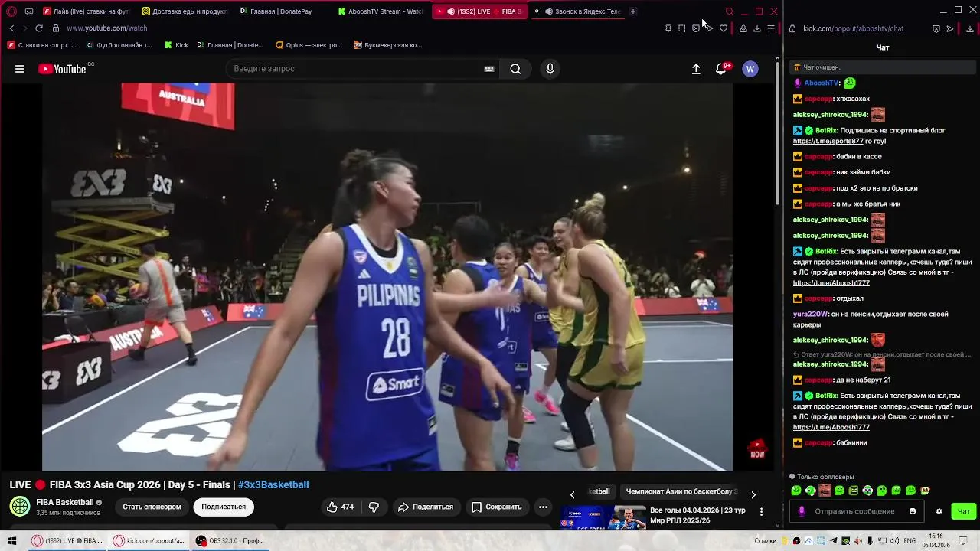Viewport: 980px width, 551px height.
Task: Switch to OBS 32.1.0 taskbar window
Action: click(x=231, y=540)
